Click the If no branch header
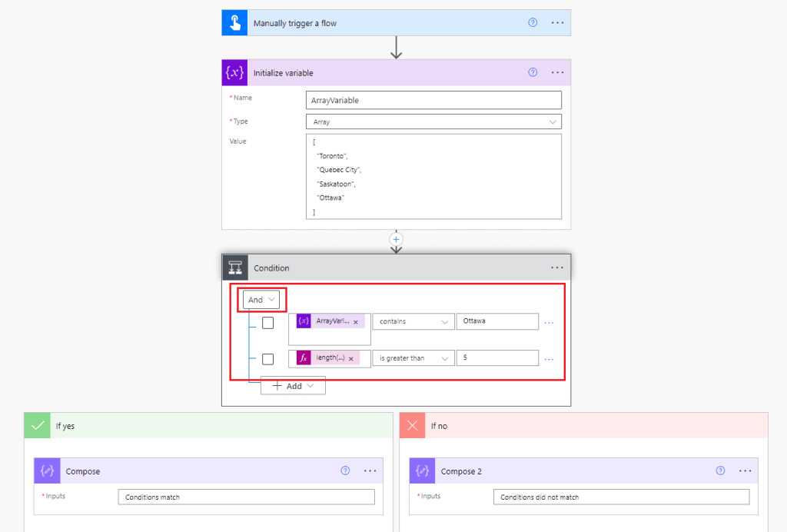Viewport: 787px width, 532px height. click(584, 426)
